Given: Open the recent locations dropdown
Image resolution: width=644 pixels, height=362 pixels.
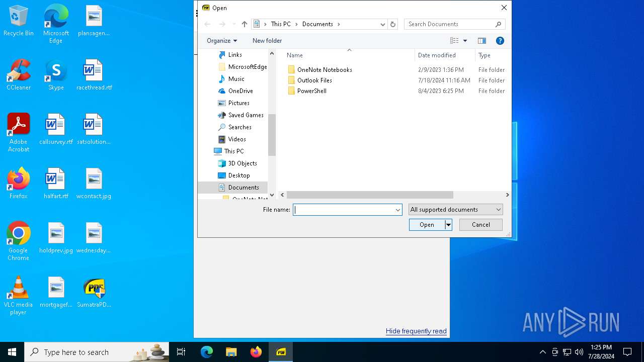Looking at the screenshot, I should pyautogui.click(x=234, y=24).
